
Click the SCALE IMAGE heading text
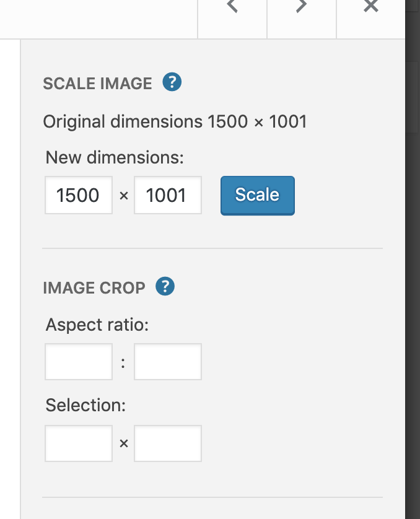point(97,84)
